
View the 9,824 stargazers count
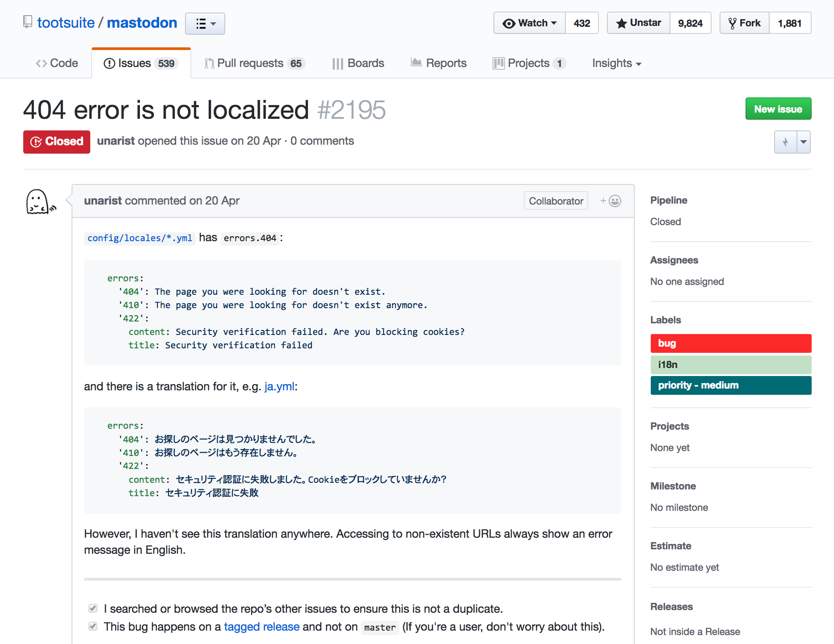(691, 23)
